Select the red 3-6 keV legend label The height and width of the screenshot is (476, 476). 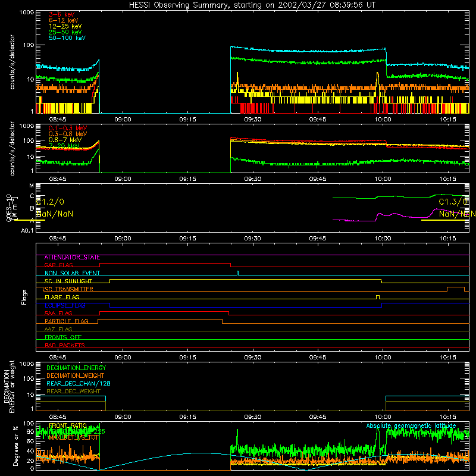62,14
